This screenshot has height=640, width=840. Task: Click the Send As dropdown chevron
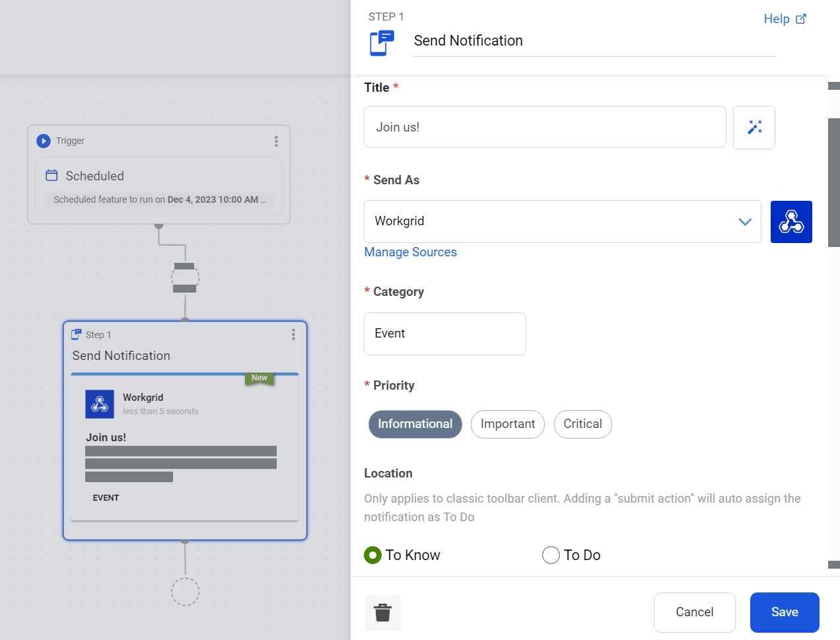(745, 222)
